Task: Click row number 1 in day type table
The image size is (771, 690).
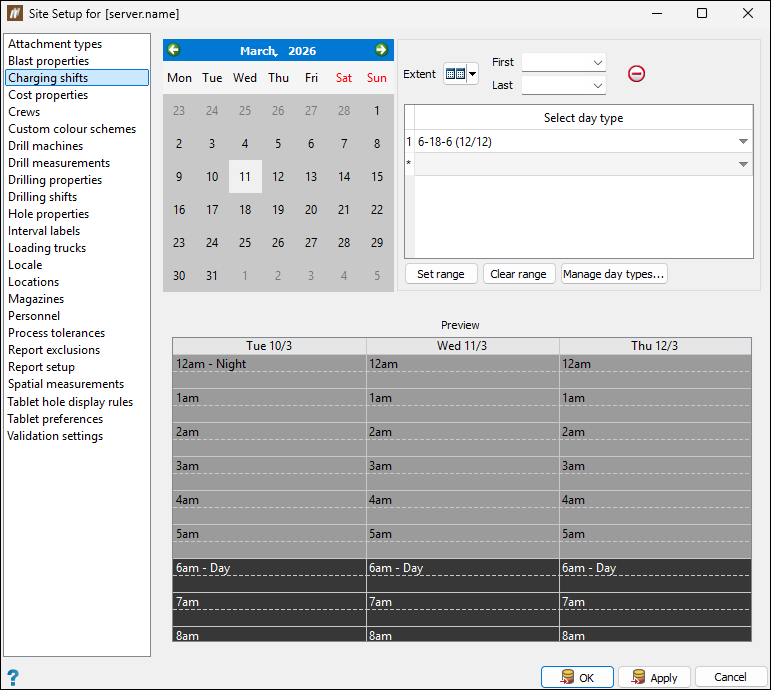Action: click(409, 142)
